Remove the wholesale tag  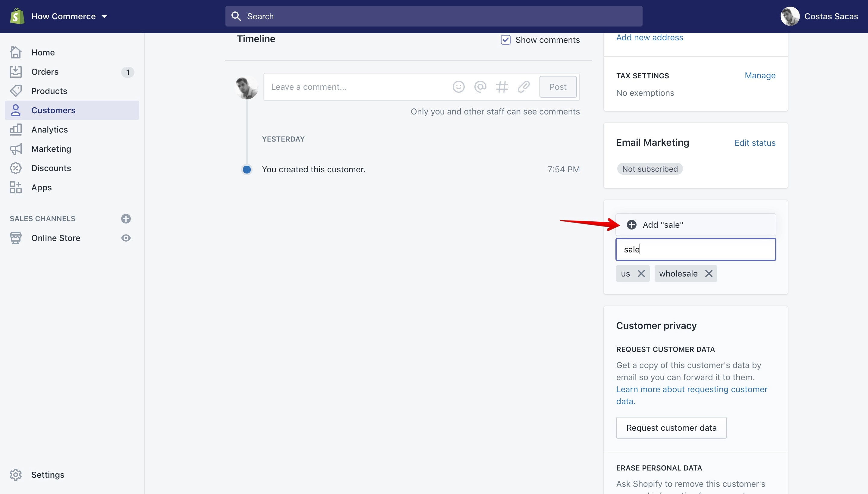709,274
